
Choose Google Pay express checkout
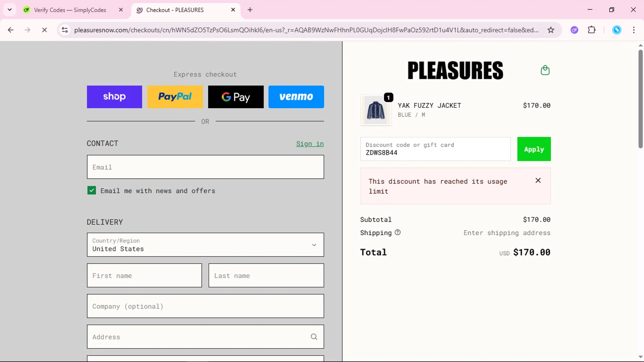(236, 97)
